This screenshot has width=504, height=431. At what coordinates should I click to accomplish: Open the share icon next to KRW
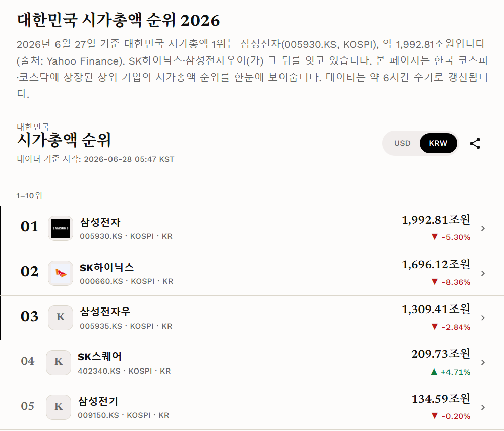pos(475,143)
